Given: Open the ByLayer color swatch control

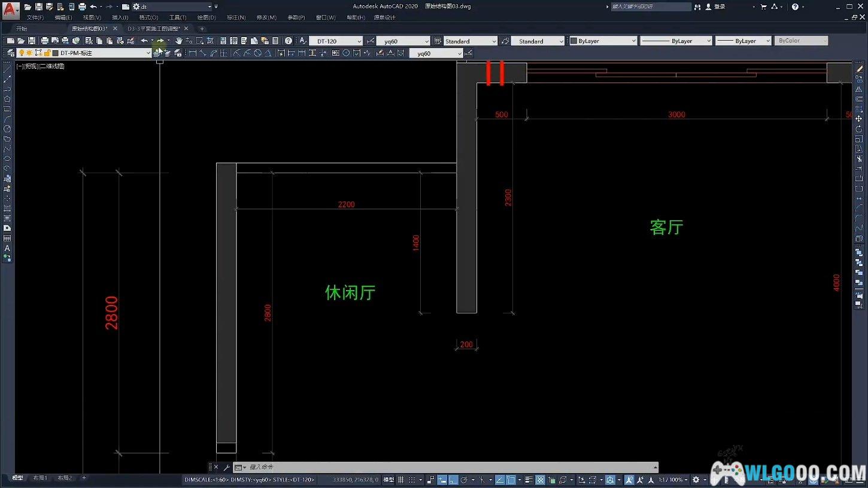Looking at the screenshot, I should click(603, 41).
